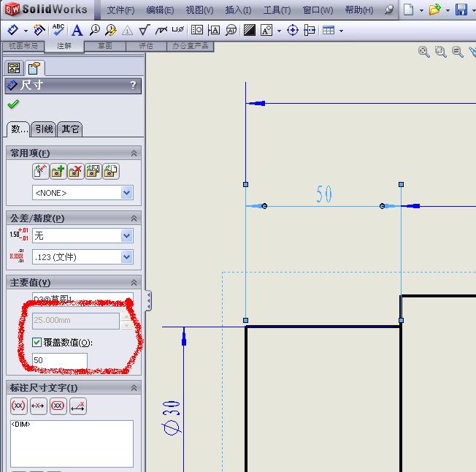Insert a Balloon annotation
Image resolution: width=476 pixels, height=472 pixels.
(x=95, y=30)
